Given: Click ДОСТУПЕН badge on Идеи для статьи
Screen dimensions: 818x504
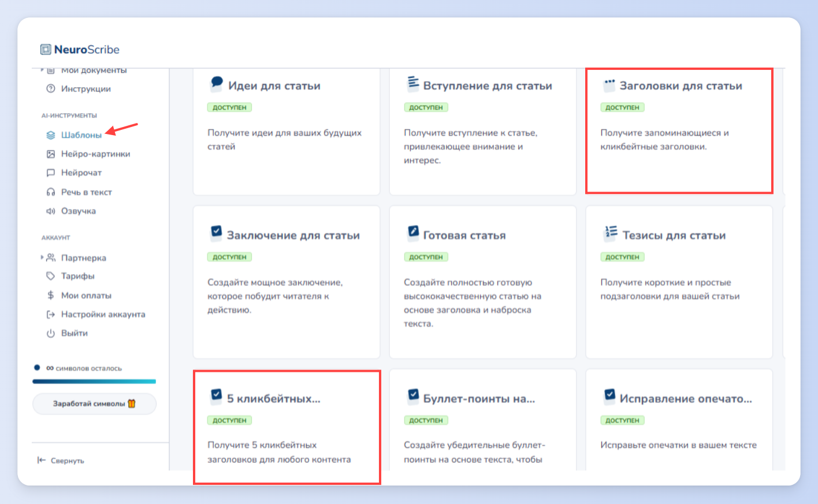Looking at the screenshot, I should [x=229, y=107].
